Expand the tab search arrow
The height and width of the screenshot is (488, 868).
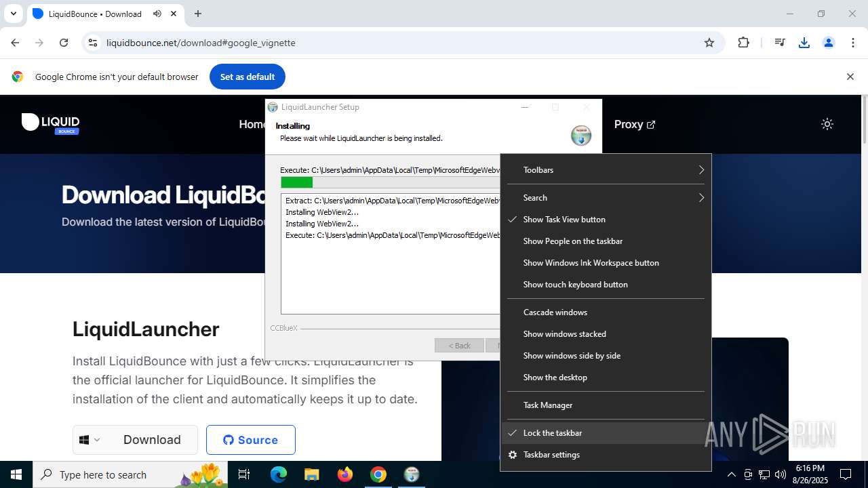[13, 14]
